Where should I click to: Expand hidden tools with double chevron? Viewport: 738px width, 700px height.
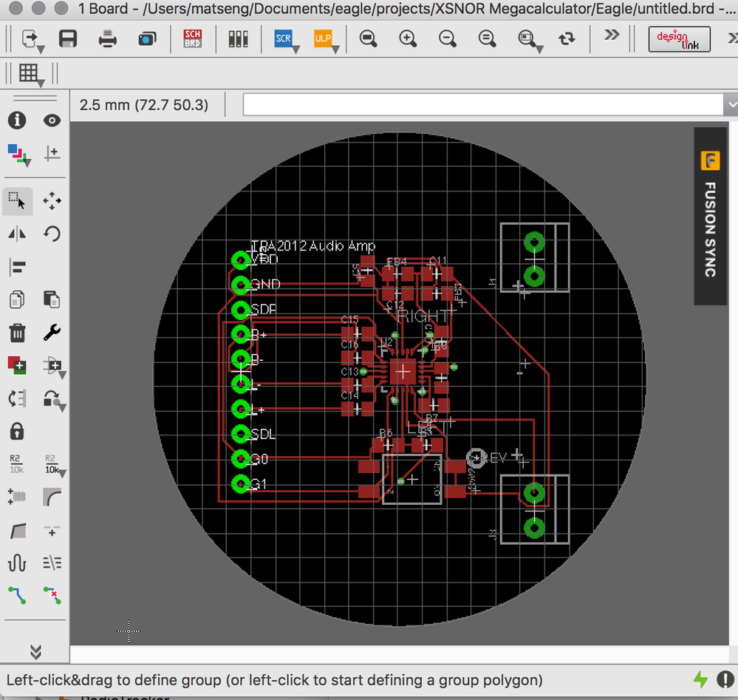click(35, 651)
